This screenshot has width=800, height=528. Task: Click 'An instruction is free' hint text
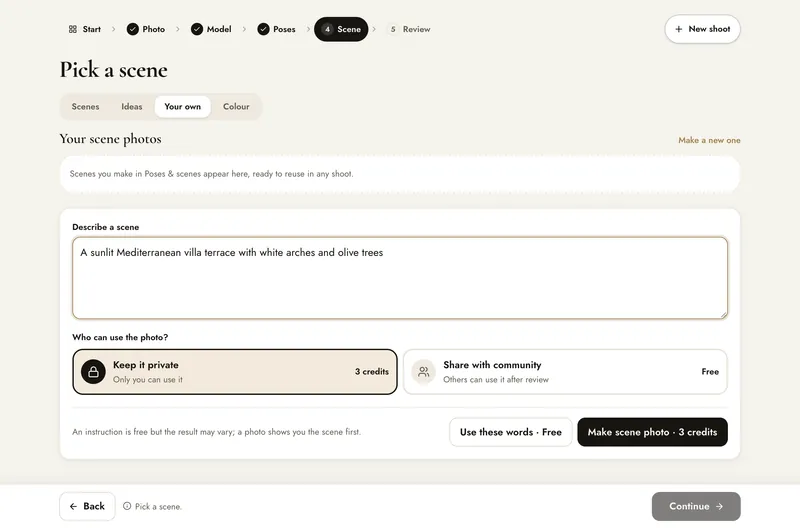(x=216, y=432)
